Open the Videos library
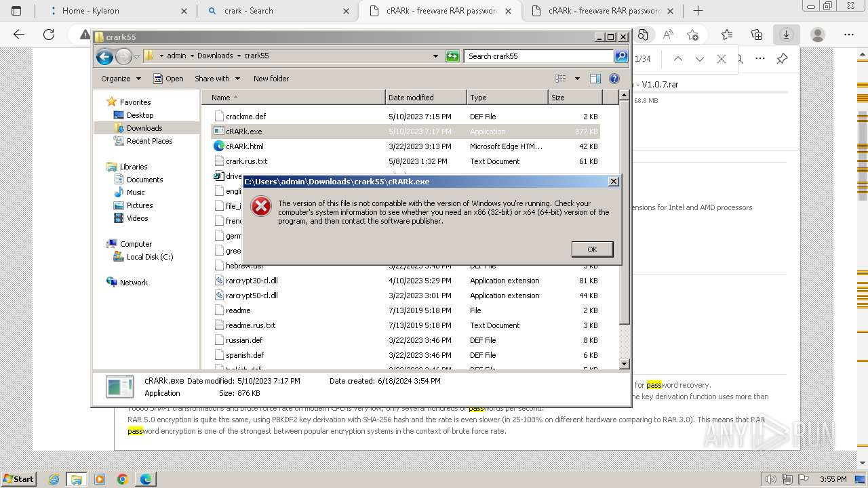 pyautogui.click(x=137, y=218)
